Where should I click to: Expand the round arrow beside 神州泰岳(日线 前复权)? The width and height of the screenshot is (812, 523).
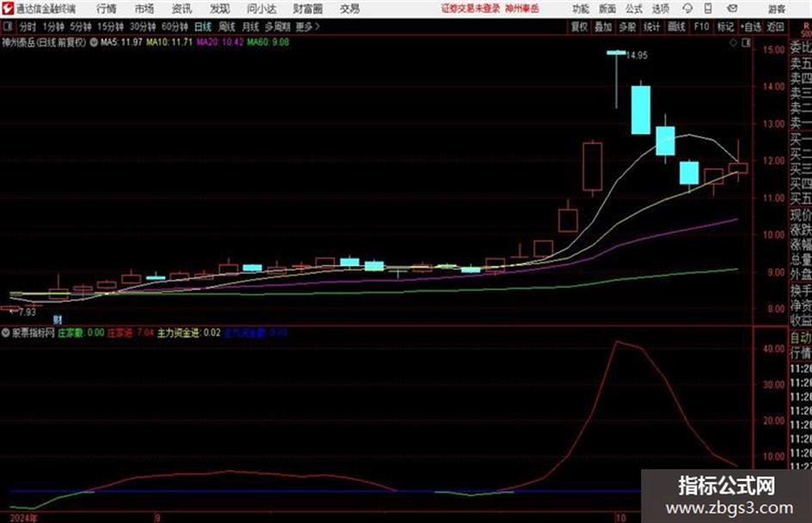94,42
